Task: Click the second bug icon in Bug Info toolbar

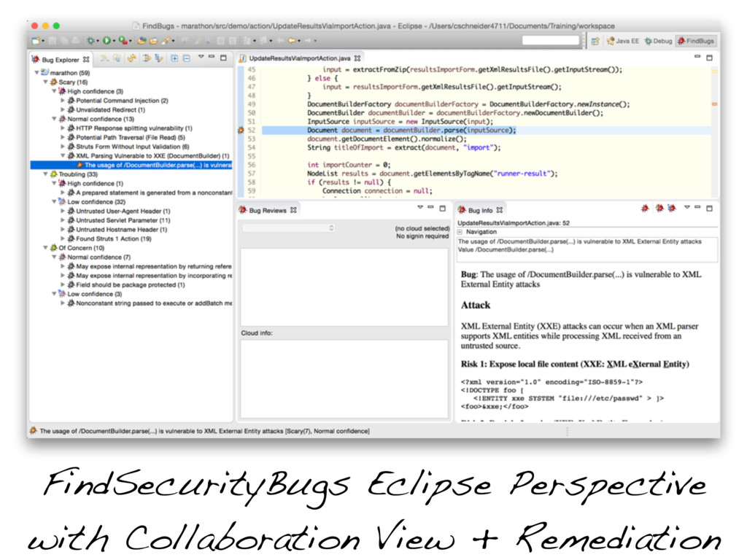Action: 659,208
